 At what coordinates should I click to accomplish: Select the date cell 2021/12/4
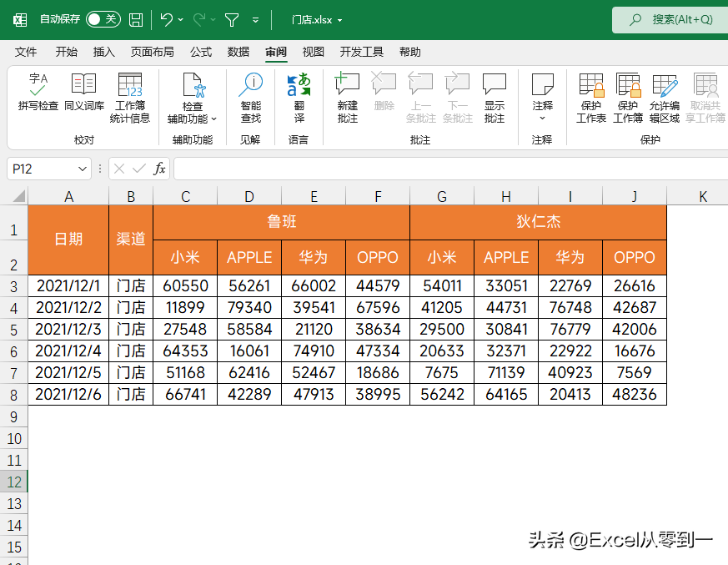[68, 351]
